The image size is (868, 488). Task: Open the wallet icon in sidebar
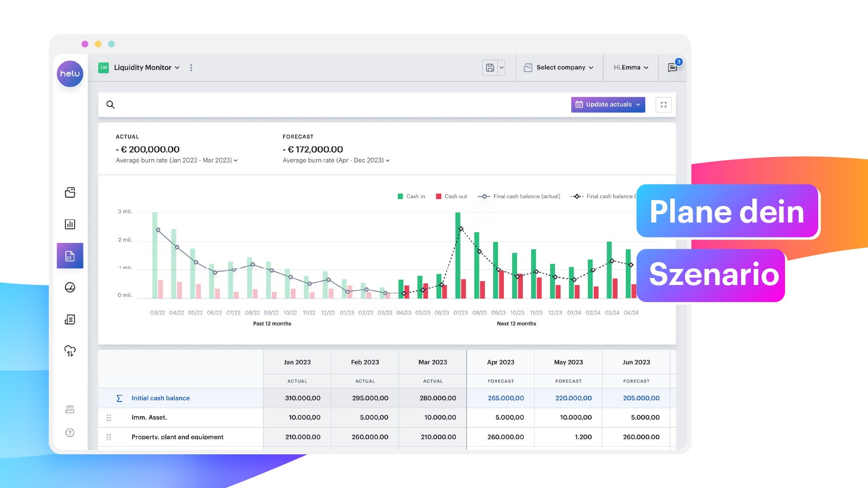click(x=70, y=192)
